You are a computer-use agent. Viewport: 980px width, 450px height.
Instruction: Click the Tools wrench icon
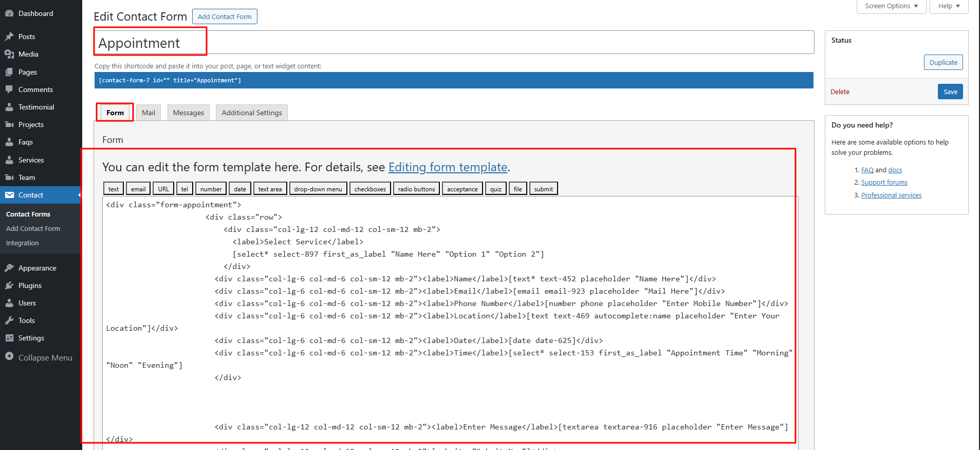(9, 320)
